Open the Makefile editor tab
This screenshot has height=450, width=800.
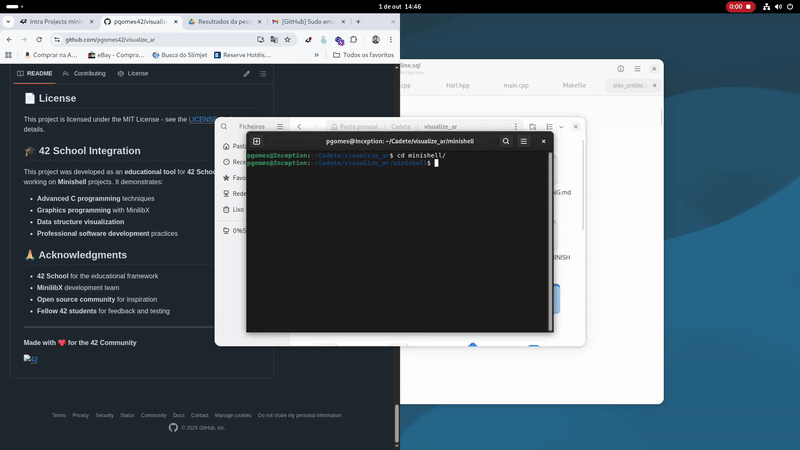coord(574,85)
